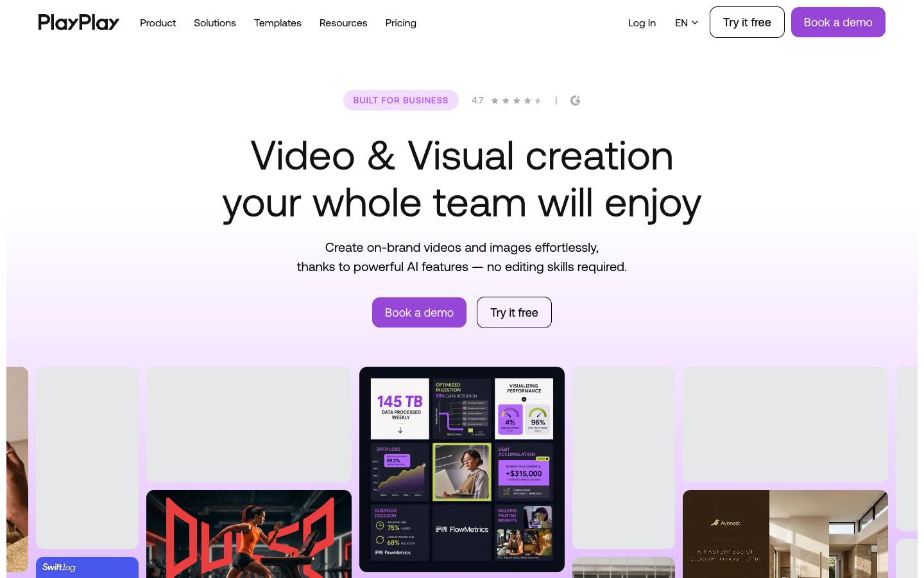
Task: Click the woman with laptop photo tile
Action: [462, 472]
